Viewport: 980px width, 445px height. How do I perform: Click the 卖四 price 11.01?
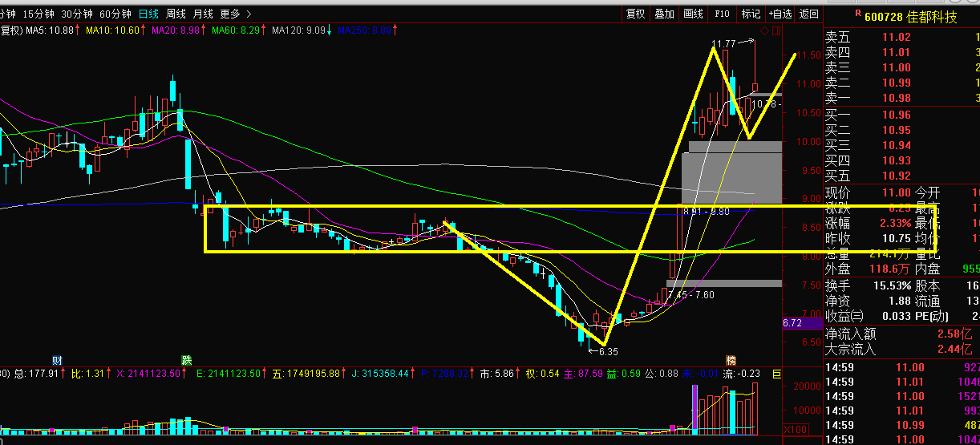click(x=897, y=52)
